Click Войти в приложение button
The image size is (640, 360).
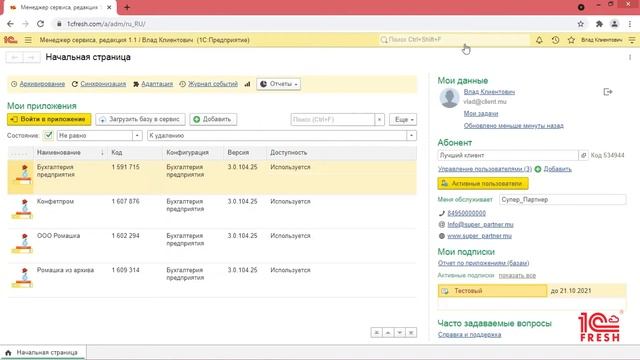49,119
